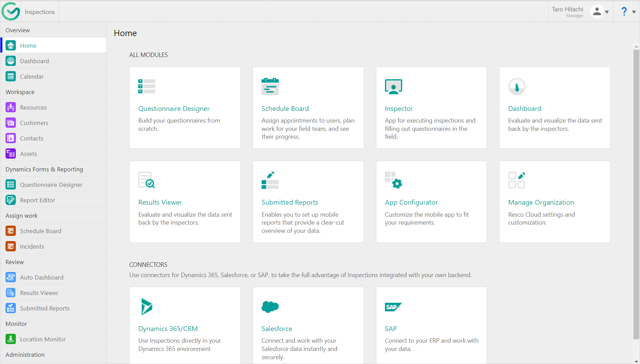Go to Location Monitor in sidebar
Image resolution: width=640 pixels, height=364 pixels.
[x=43, y=339]
